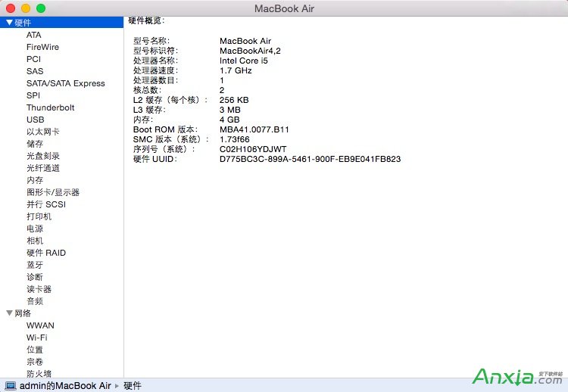Screen dimensions: 568x392
Task: Select 以太网卡 in the sidebar
Action: (42, 132)
